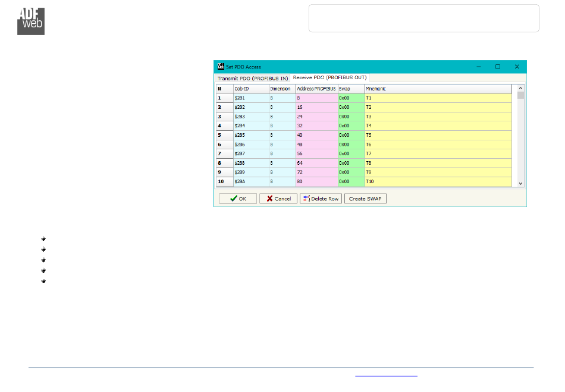Click Mnemonic cell T9
The height and width of the screenshot is (392, 565).
click(438, 173)
